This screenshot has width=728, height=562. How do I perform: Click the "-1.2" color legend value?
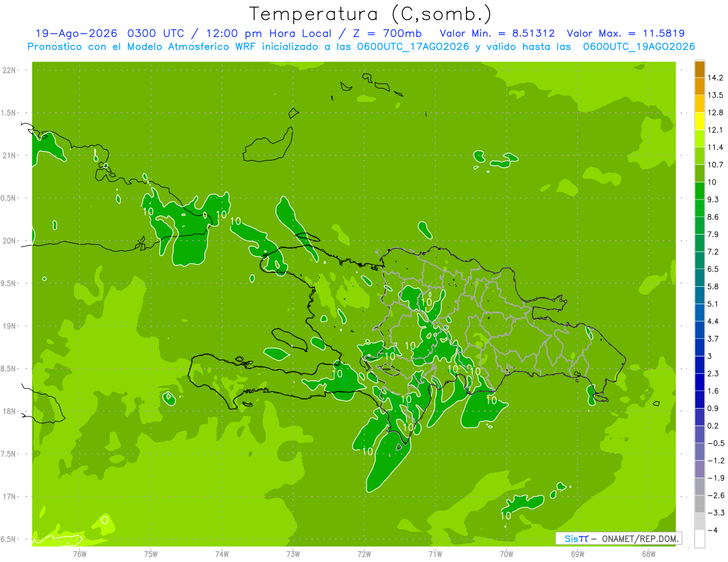(x=715, y=461)
